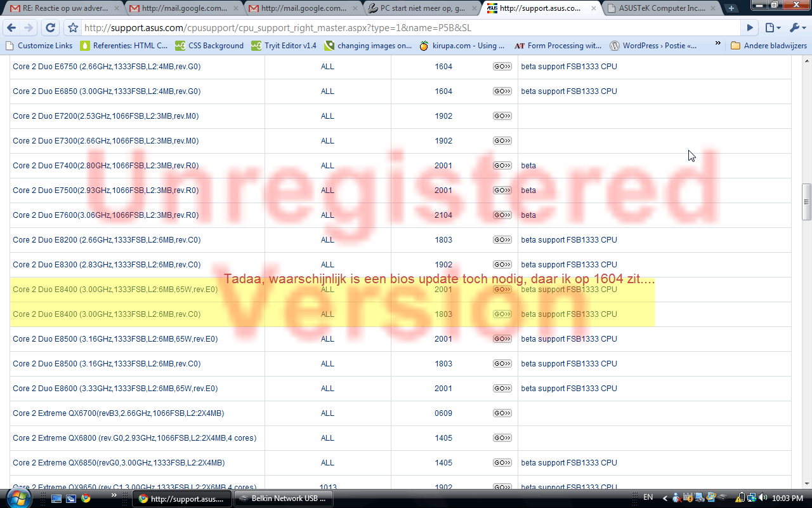Image resolution: width=812 pixels, height=508 pixels.
Task: Switch to the 'Belkin Network USB' taskbar window
Action: [283, 498]
